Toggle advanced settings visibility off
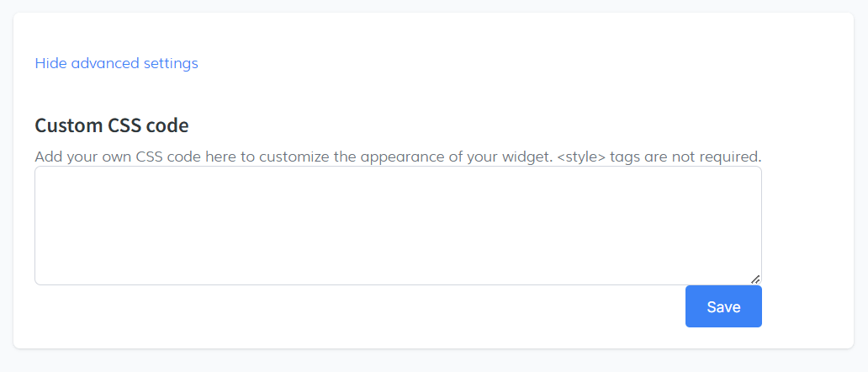The height and width of the screenshot is (372, 868). point(116,63)
